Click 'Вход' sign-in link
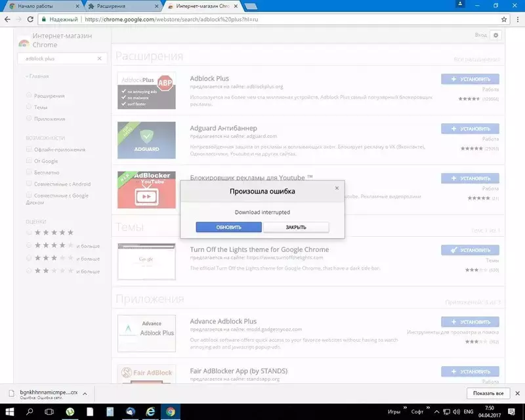The image size is (525, 420). (480, 35)
